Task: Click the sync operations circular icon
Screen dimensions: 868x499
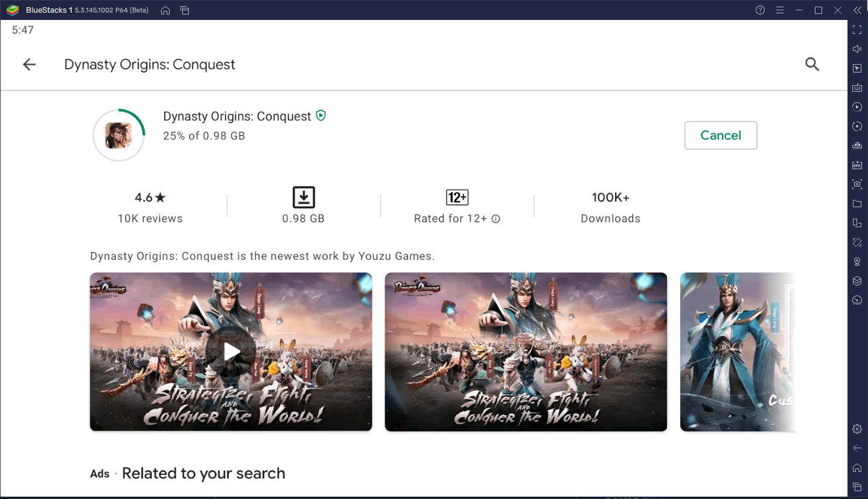Action: (857, 126)
